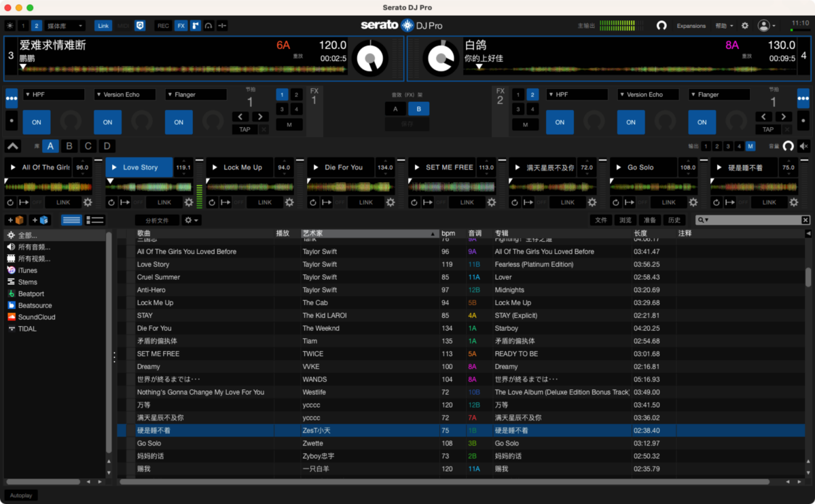Turn off Version Echo on FX unit 2

(631, 122)
